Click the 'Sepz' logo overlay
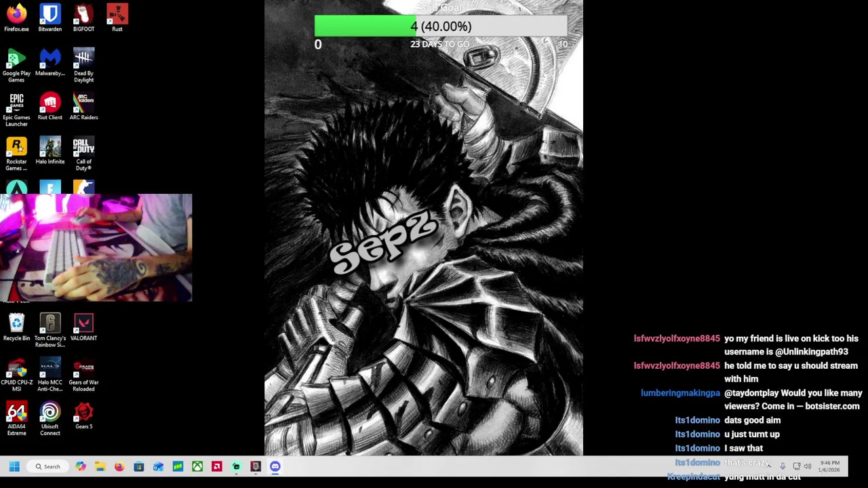This screenshot has width=868, height=488. 384,244
